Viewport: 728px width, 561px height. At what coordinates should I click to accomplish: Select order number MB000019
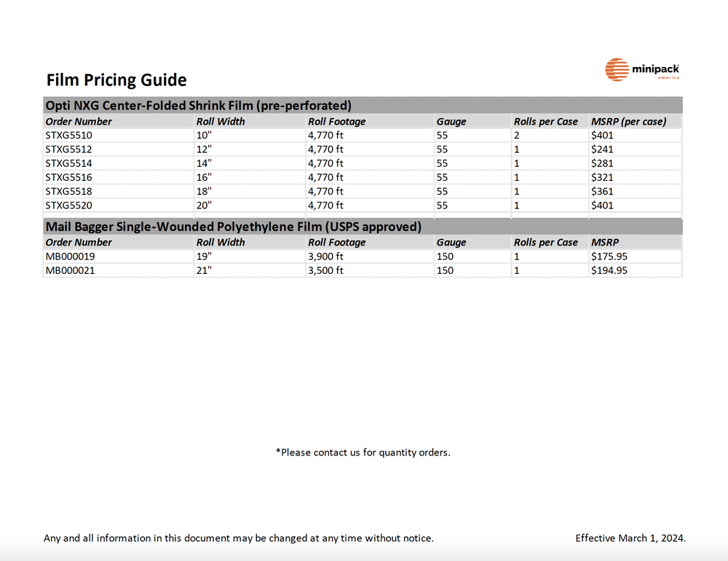(x=70, y=256)
